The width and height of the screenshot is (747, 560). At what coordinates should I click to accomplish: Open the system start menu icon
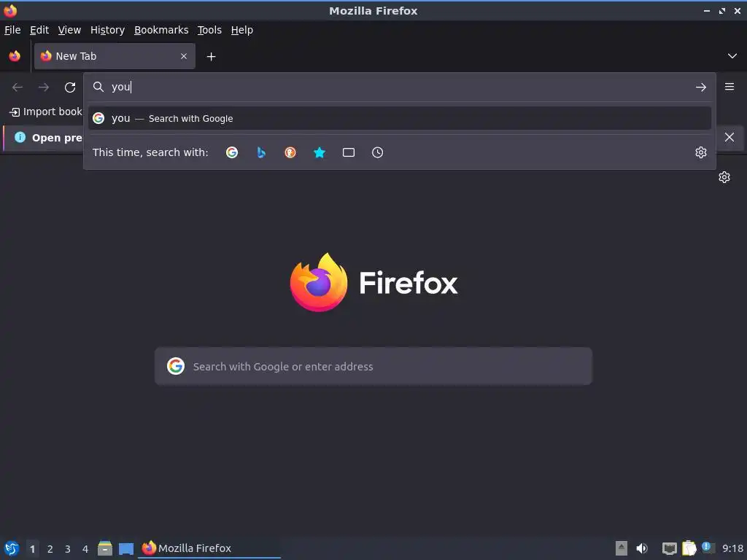[x=12, y=548]
